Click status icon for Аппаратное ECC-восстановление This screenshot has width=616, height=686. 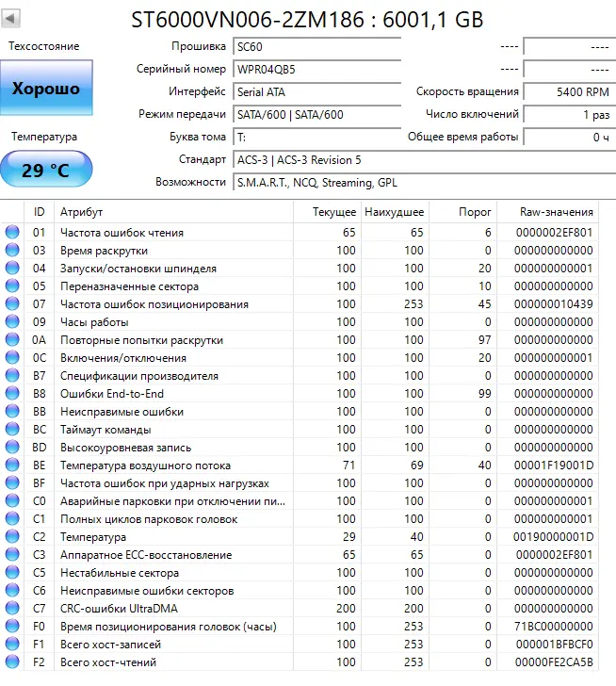[12, 555]
